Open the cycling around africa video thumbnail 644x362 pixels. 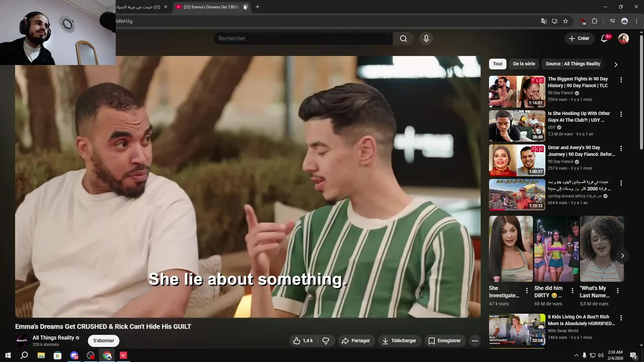pos(517,195)
